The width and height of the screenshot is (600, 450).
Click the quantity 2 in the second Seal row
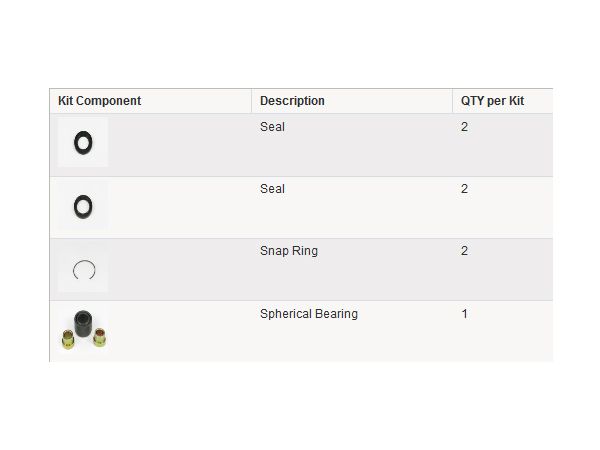coord(464,189)
